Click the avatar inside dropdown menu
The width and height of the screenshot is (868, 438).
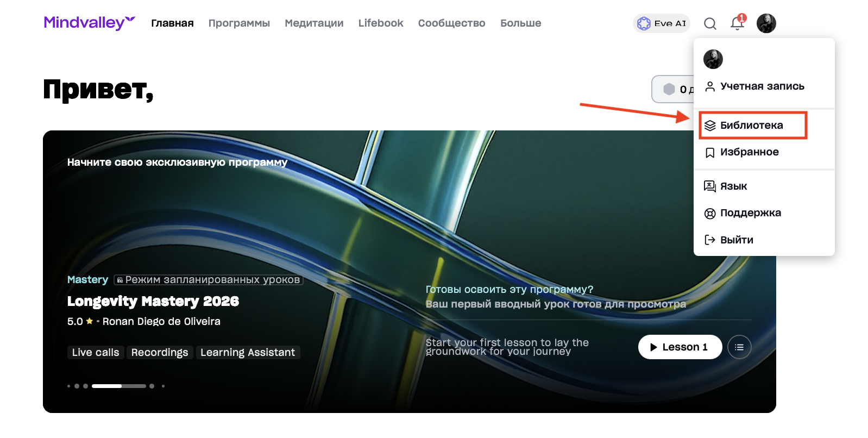pyautogui.click(x=713, y=59)
